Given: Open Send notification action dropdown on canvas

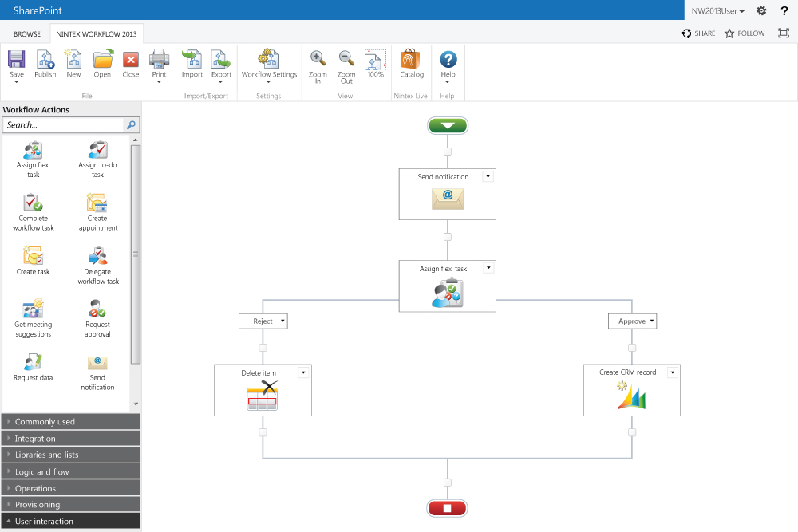Looking at the screenshot, I should coord(488,176).
